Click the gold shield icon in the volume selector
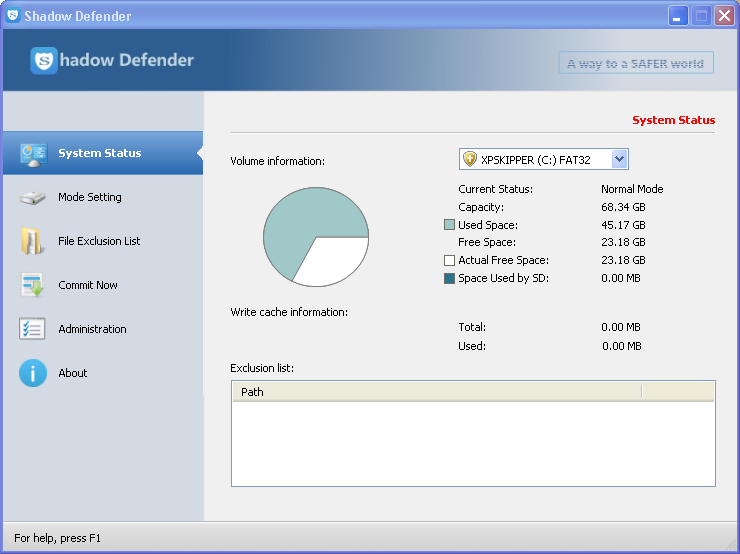 point(470,159)
